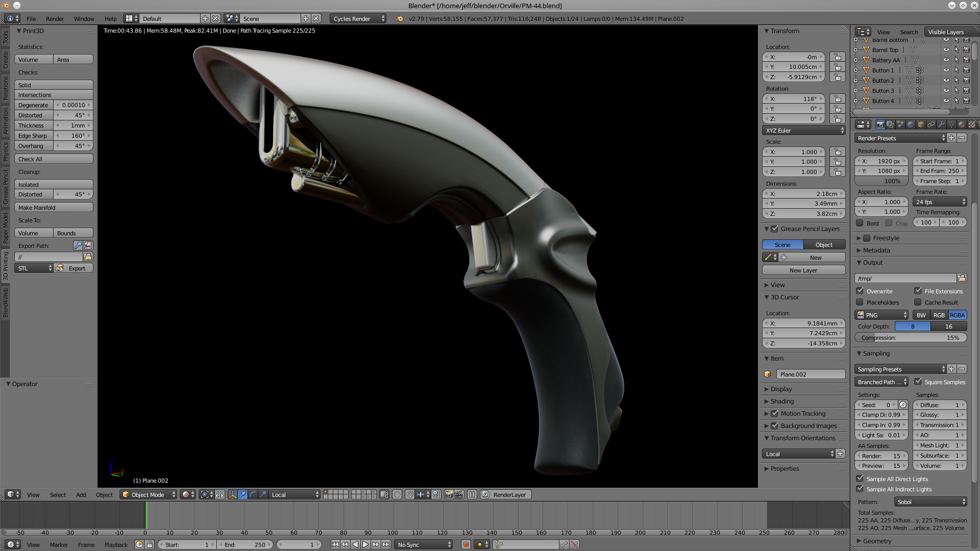Click the auto keyframe record button
980x551 pixels.
(465, 544)
